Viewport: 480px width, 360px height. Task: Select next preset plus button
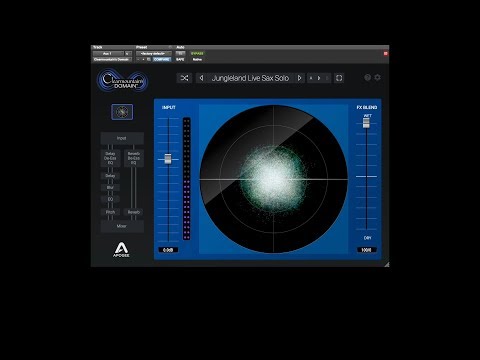pos(144,59)
